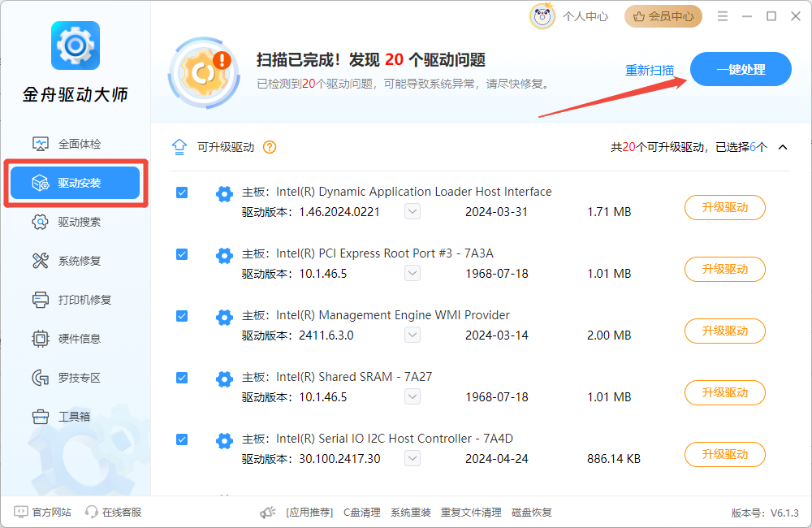
Task: Uncheck Shared SRAM - 7A27 driver
Action: pos(182,378)
